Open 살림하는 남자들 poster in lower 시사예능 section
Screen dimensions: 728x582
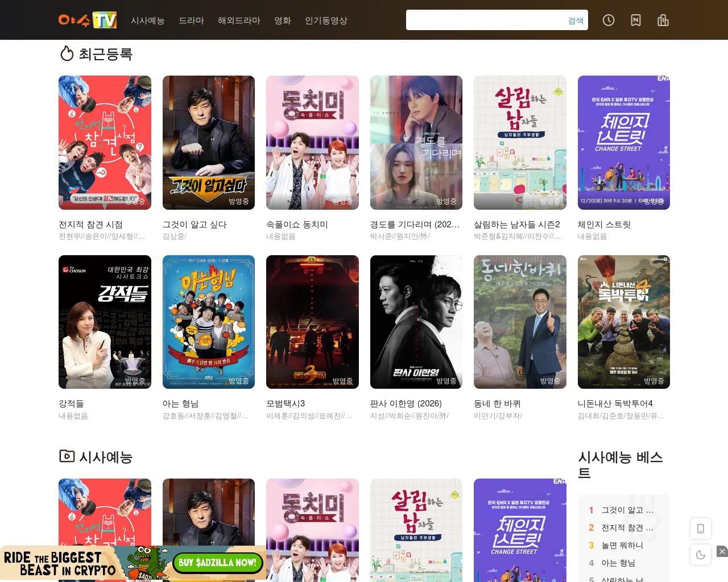click(416, 530)
